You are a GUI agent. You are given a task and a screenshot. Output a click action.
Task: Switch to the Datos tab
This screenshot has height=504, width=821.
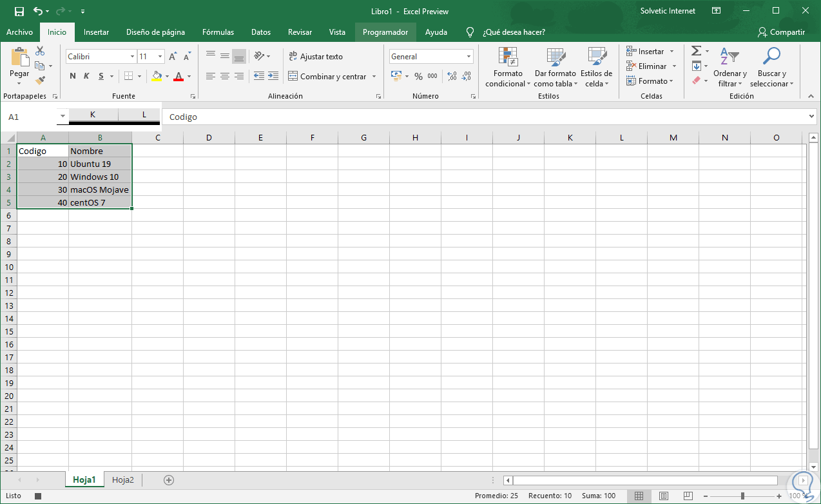[x=261, y=32]
